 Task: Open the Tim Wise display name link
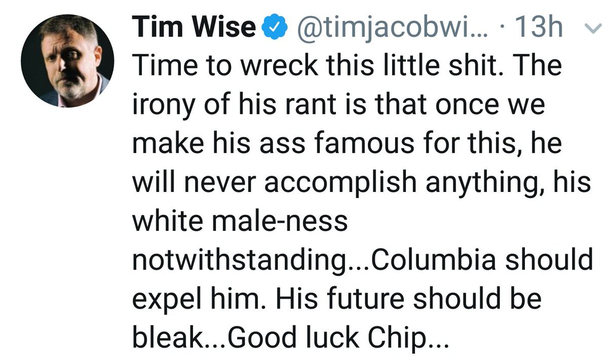tap(194, 28)
